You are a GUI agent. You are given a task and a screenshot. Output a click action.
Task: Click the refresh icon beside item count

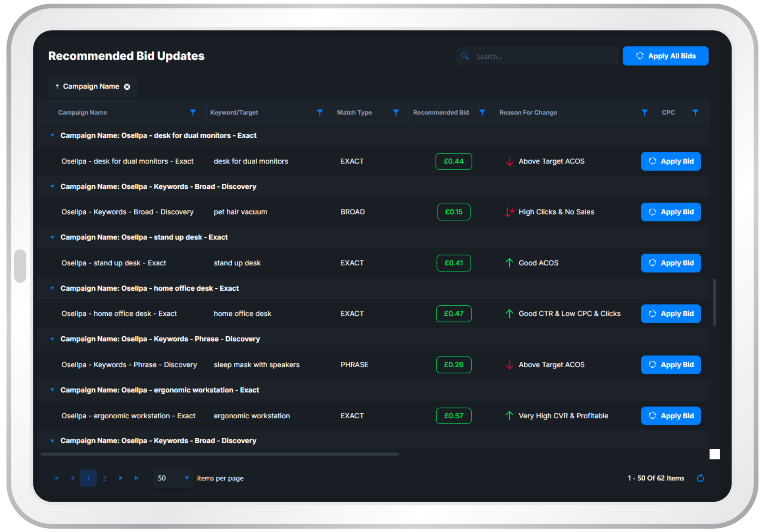tap(701, 478)
